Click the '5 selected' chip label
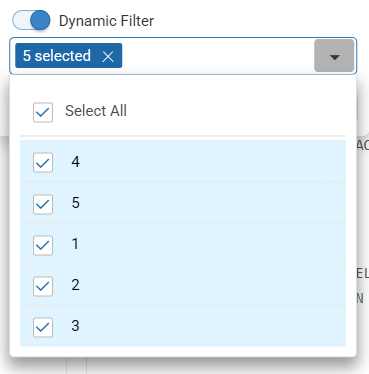This screenshot has width=369, height=374. tap(57, 56)
